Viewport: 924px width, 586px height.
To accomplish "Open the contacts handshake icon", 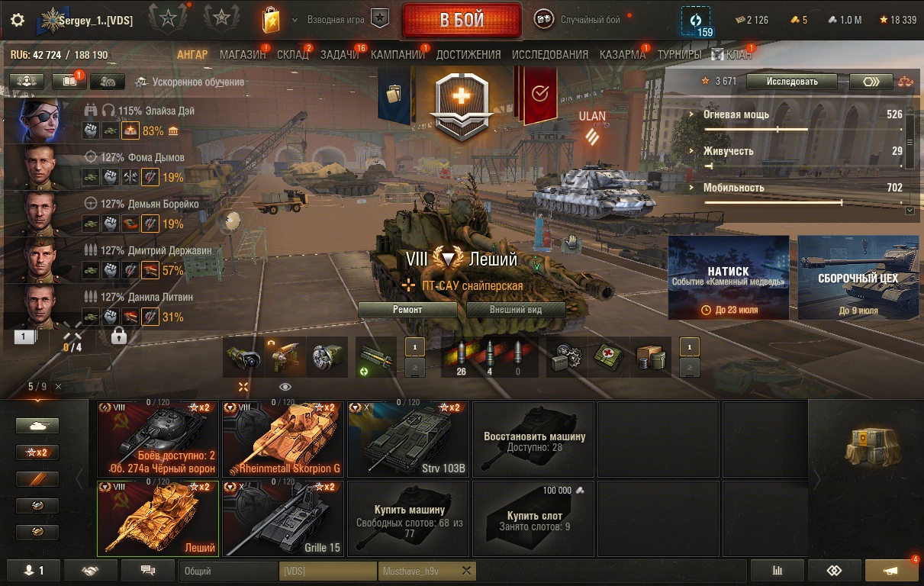I will [91, 570].
